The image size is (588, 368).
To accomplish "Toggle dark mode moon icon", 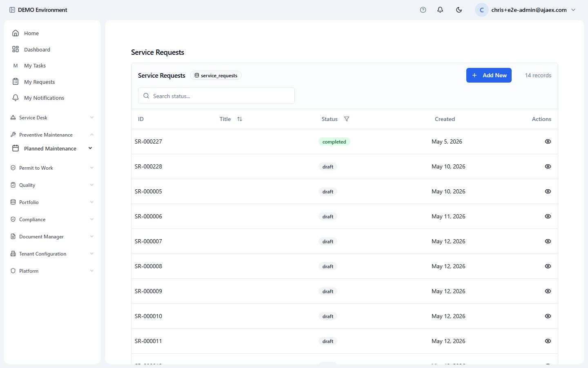I will pos(459,10).
